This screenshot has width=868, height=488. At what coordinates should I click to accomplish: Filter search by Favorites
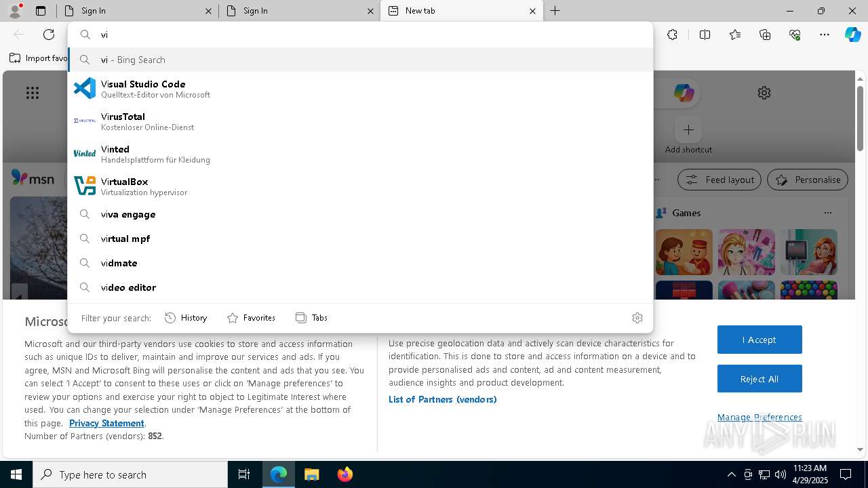coord(251,317)
